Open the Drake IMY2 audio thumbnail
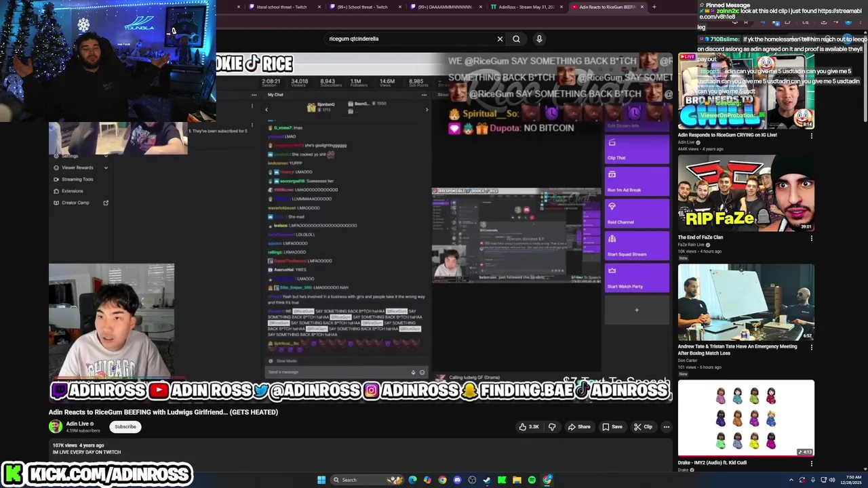868x488 pixels. 746,418
